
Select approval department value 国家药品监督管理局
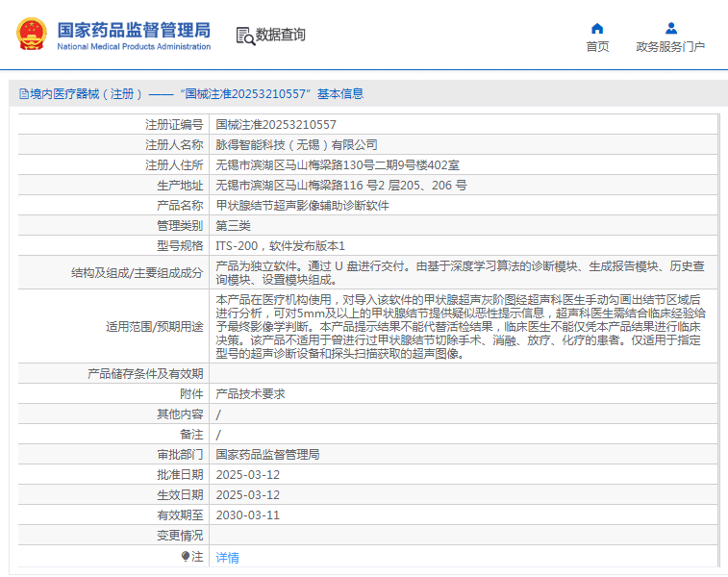coord(267,455)
